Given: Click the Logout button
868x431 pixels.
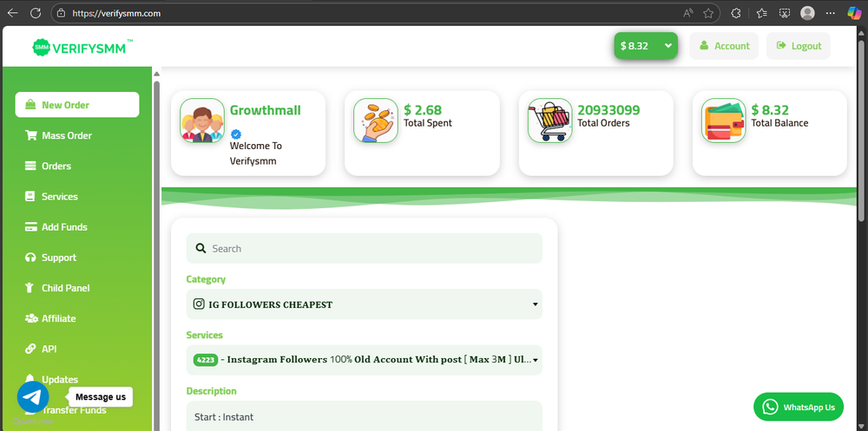Looking at the screenshot, I should coord(799,46).
